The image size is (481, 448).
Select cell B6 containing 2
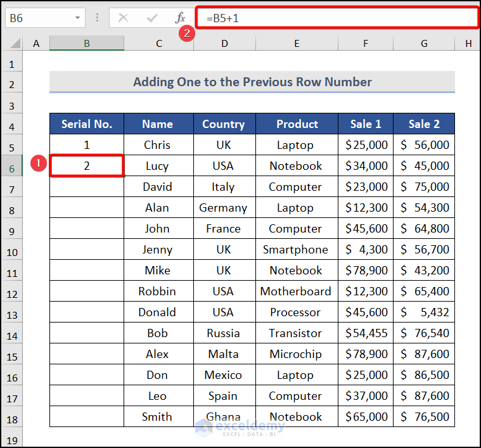click(87, 166)
